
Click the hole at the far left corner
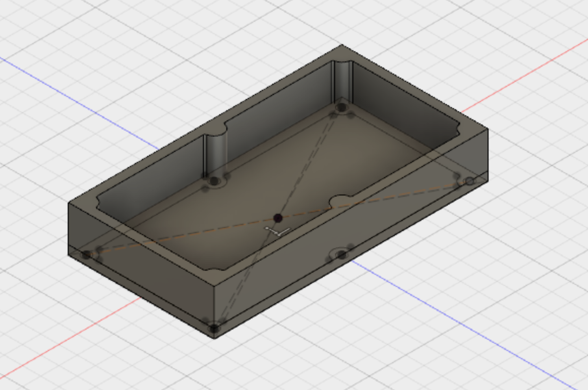click(86, 255)
